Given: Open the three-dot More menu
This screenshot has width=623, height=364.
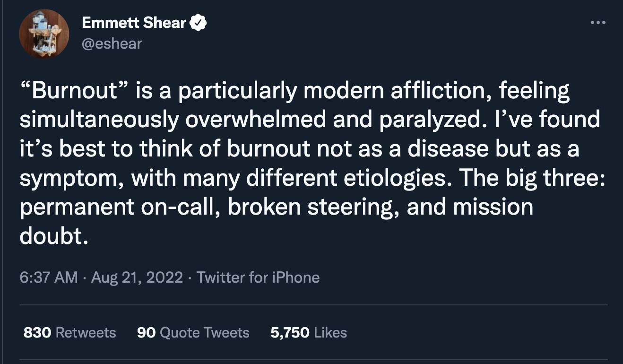Looking at the screenshot, I should 597,22.
